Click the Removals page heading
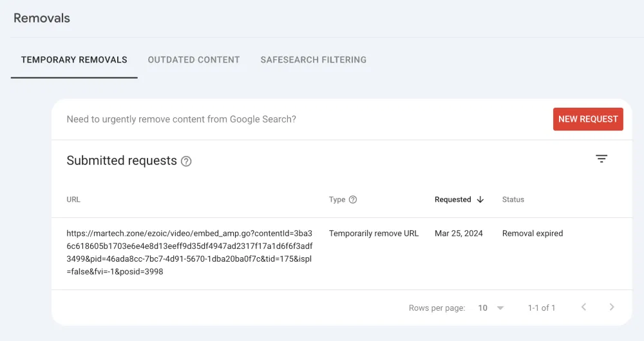The image size is (644, 341). (42, 18)
